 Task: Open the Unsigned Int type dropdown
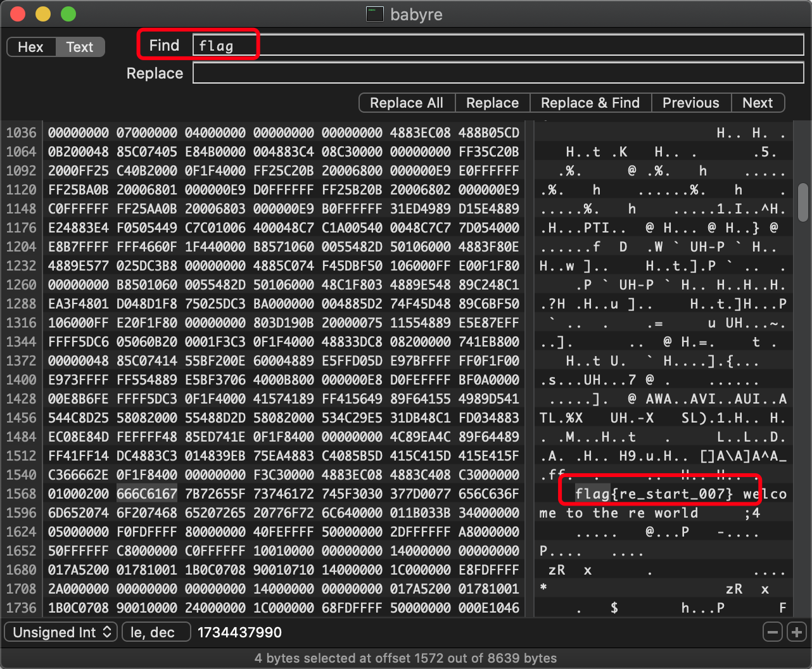(61, 632)
